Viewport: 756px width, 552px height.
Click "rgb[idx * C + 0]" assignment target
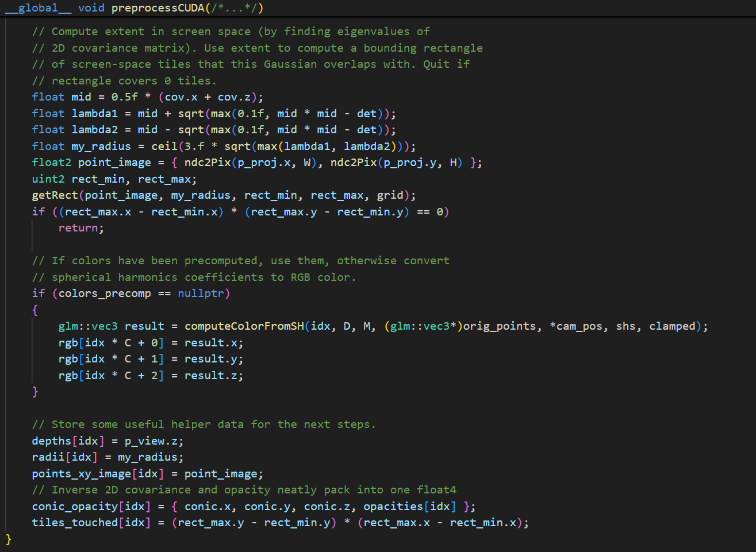[111, 343]
